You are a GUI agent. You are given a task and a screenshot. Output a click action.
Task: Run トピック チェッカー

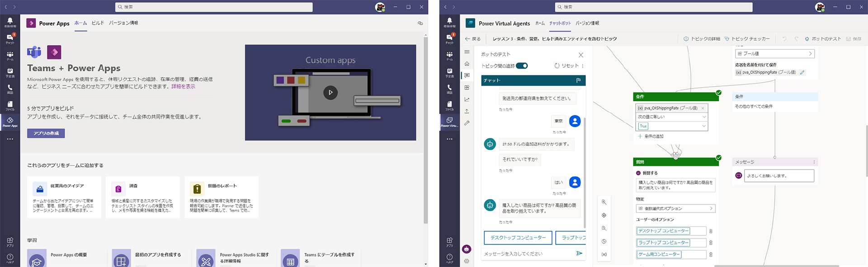(x=747, y=39)
